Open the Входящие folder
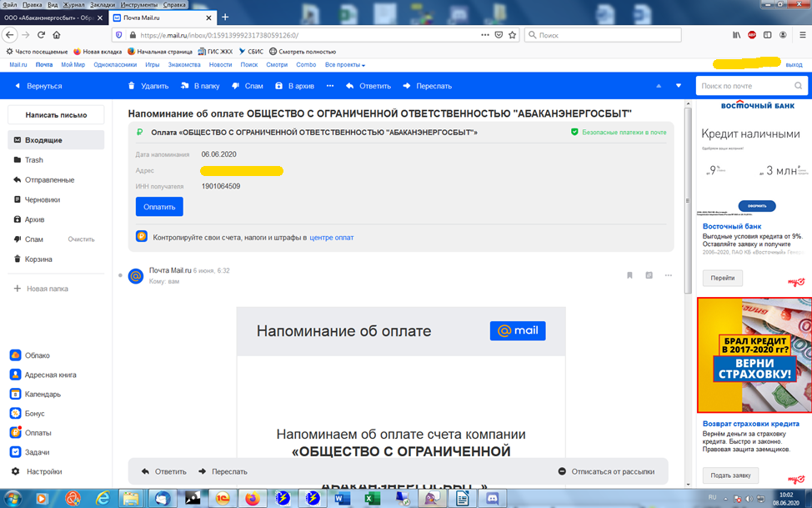This screenshot has width=812, height=508. point(56,140)
